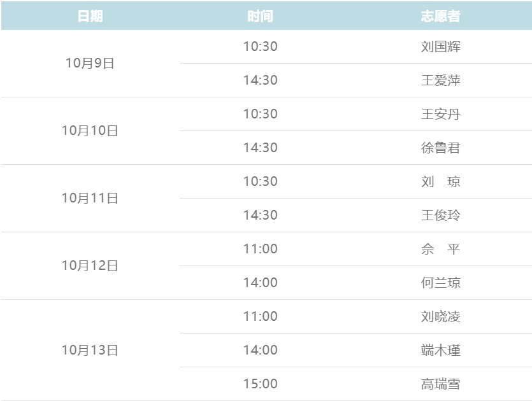The height and width of the screenshot is (401, 532).
Task: Select the 10月11日 date cell
Action: [x=90, y=199]
